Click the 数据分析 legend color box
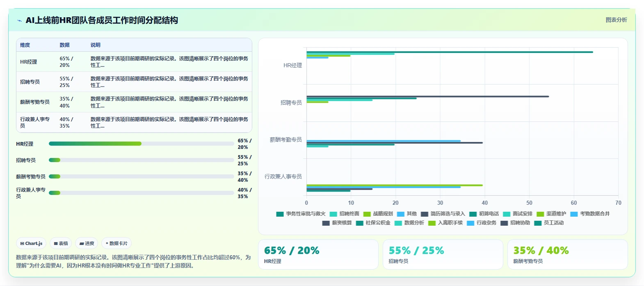644x286 pixels. click(x=398, y=223)
